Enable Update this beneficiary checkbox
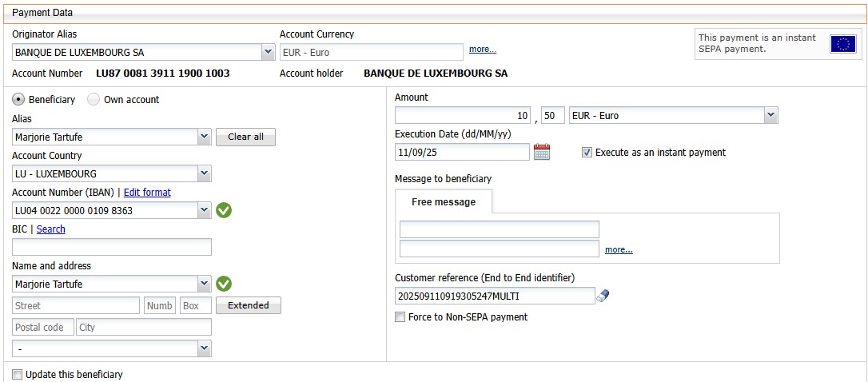Image resolution: width=868 pixels, height=382 pixels. pyautogui.click(x=17, y=375)
